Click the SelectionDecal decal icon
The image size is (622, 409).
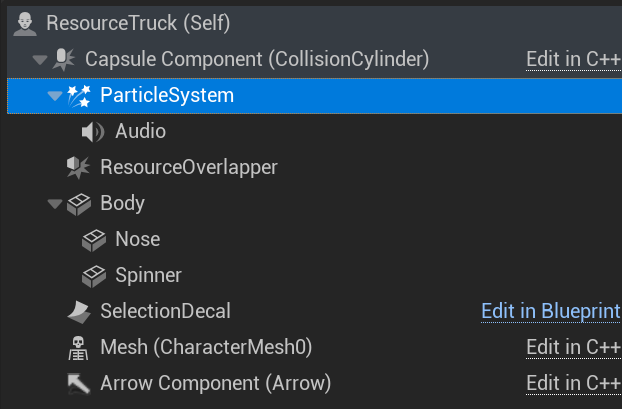[x=79, y=311]
